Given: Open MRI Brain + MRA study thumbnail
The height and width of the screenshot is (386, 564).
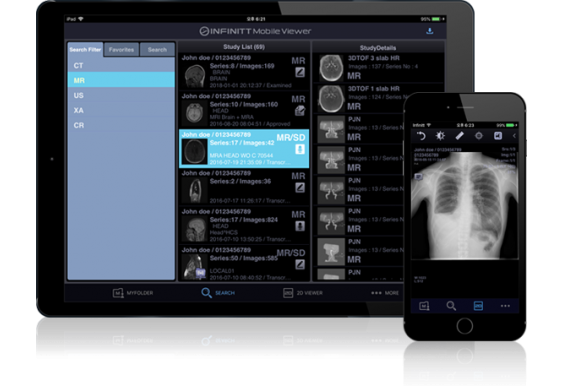Looking at the screenshot, I should 195,114.
